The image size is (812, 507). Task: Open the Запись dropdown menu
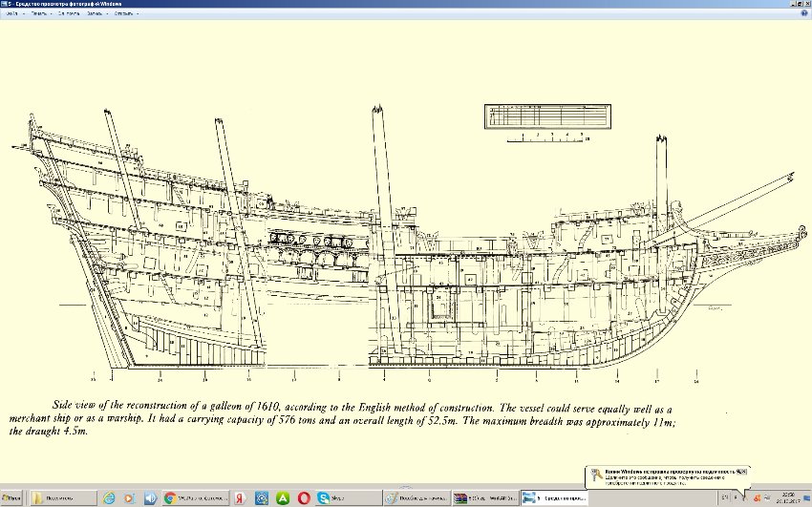point(96,13)
